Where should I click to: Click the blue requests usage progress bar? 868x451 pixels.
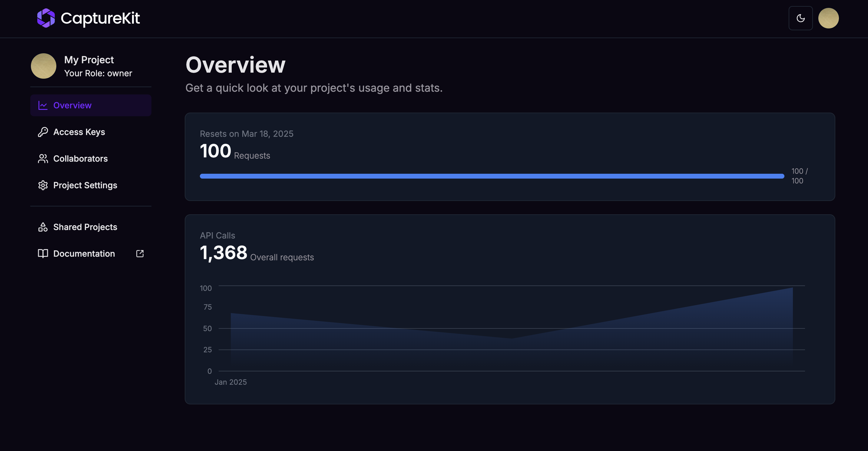tap(492, 176)
